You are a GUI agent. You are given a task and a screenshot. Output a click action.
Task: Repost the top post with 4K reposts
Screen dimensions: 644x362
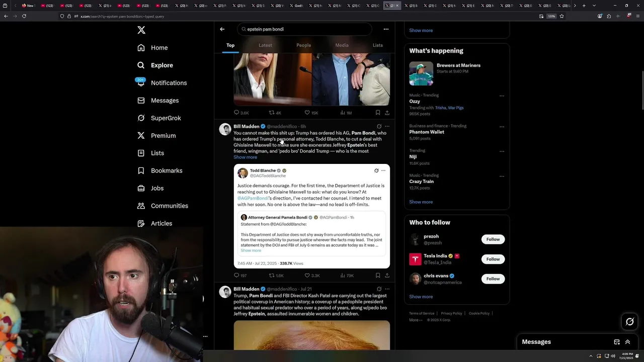[275, 113]
